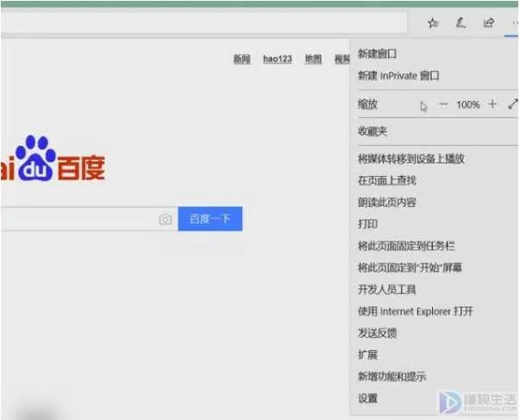Open the hao123 link
Image resolution: width=520 pixels, height=420 pixels.
(277, 59)
